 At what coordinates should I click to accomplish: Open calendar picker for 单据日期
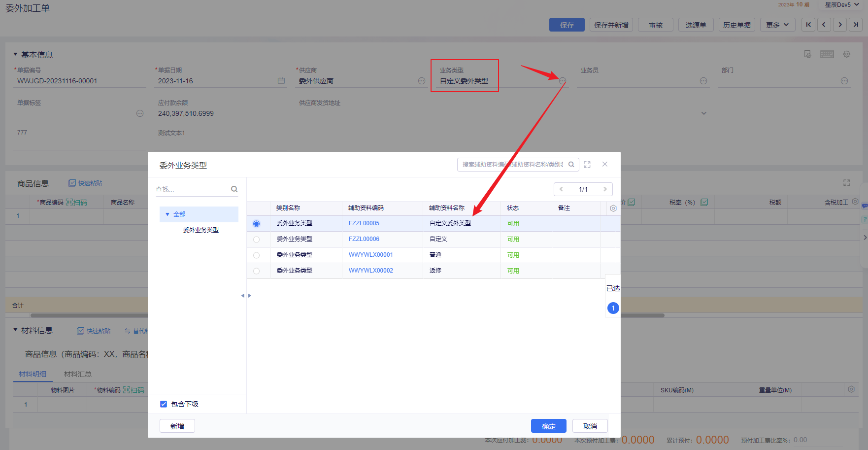(x=281, y=81)
